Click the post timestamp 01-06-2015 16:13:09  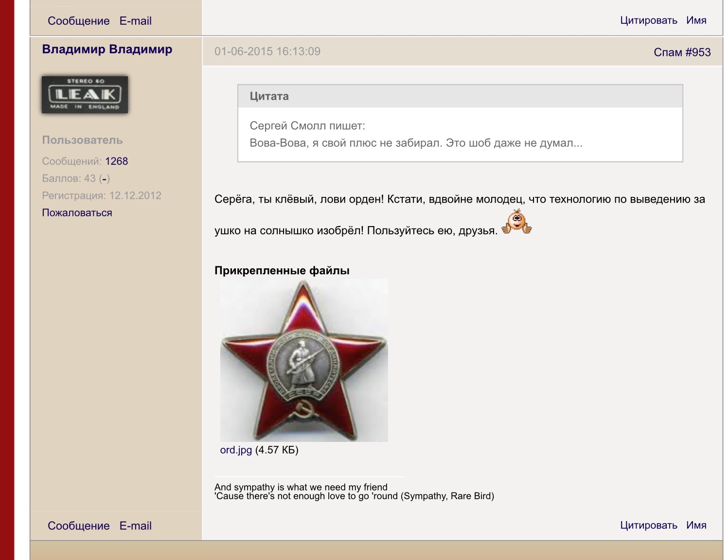(x=267, y=52)
